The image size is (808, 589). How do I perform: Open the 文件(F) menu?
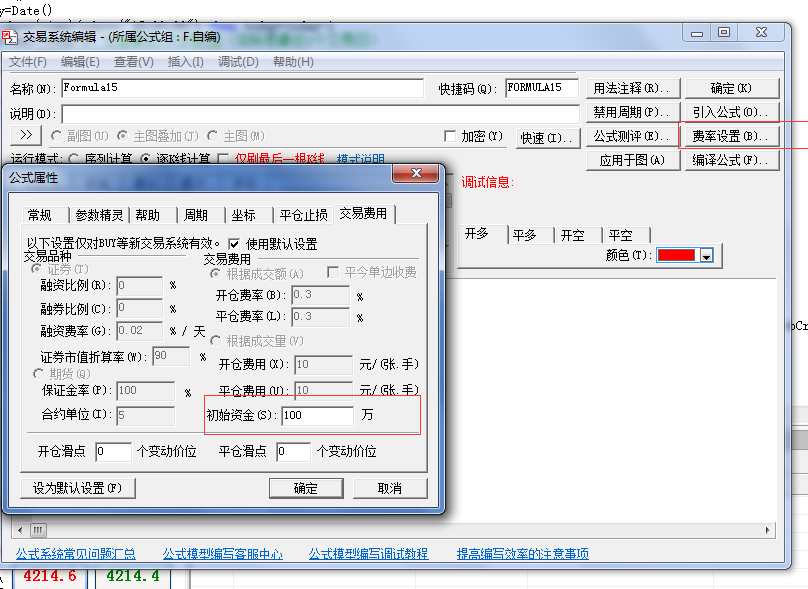click(28, 62)
